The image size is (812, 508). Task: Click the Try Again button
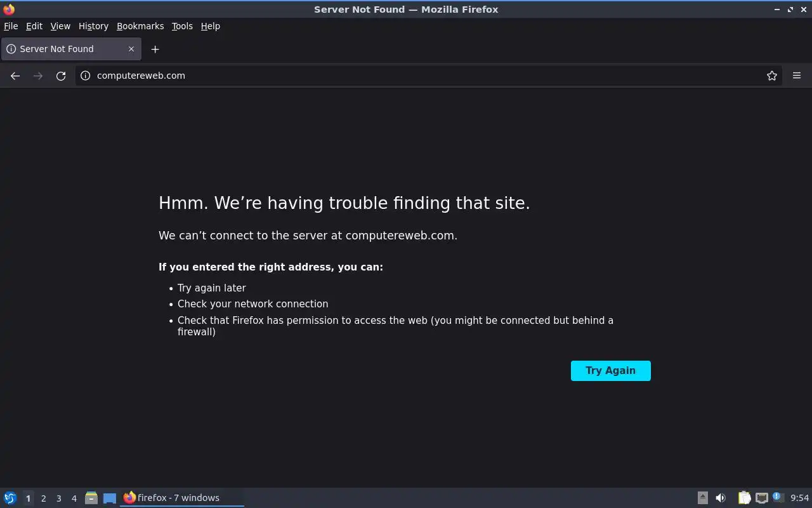pos(611,371)
